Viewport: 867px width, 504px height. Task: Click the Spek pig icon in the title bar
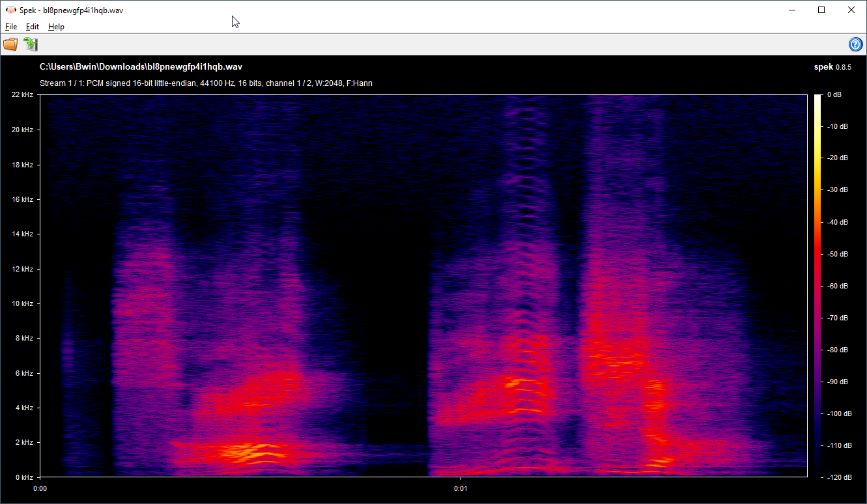coord(10,10)
